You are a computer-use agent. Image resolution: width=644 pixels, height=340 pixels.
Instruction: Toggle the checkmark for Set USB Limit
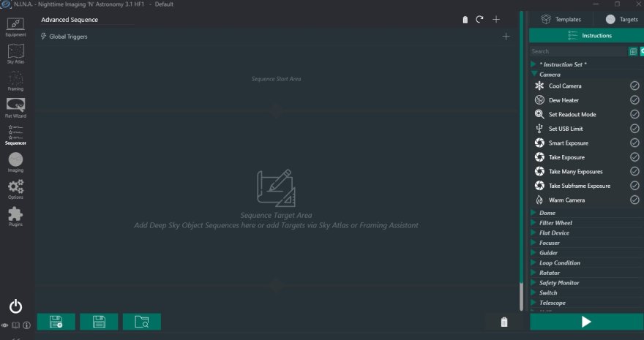(x=634, y=129)
